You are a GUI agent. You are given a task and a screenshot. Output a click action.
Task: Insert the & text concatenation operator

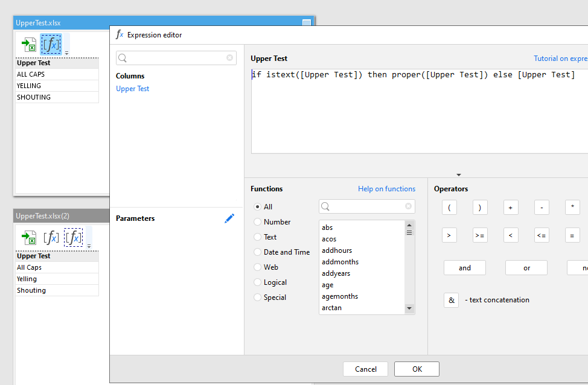(x=451, y=301)
